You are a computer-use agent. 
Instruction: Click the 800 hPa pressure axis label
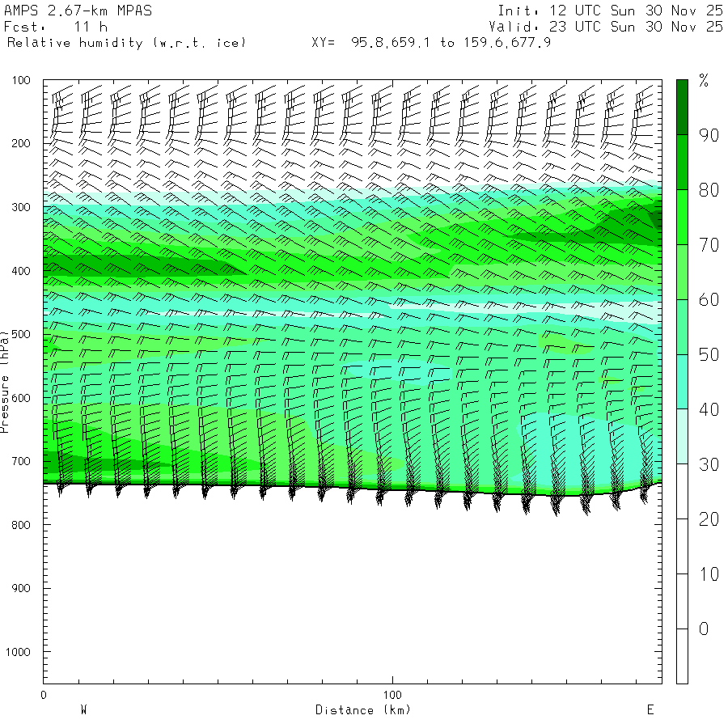click(21, 525)
